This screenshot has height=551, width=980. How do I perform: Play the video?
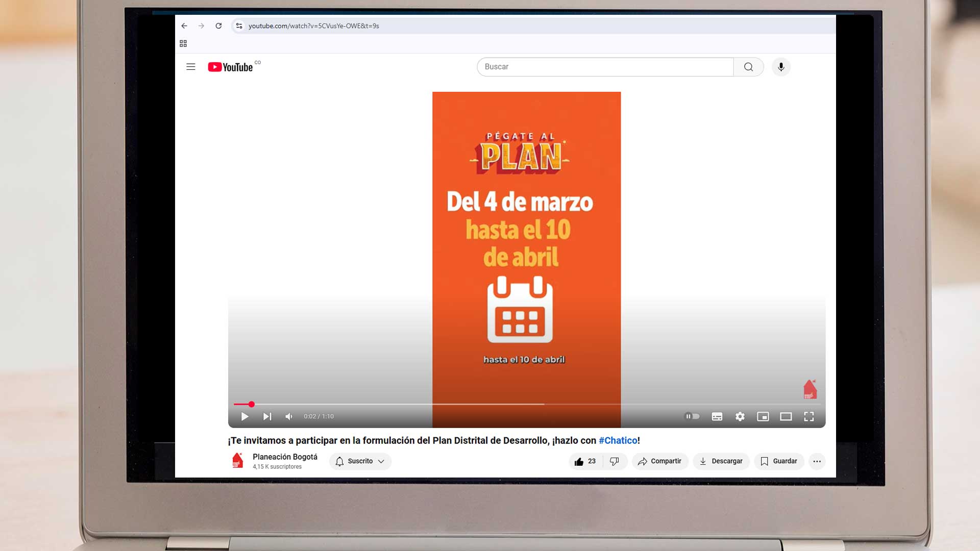pos(244,417)
